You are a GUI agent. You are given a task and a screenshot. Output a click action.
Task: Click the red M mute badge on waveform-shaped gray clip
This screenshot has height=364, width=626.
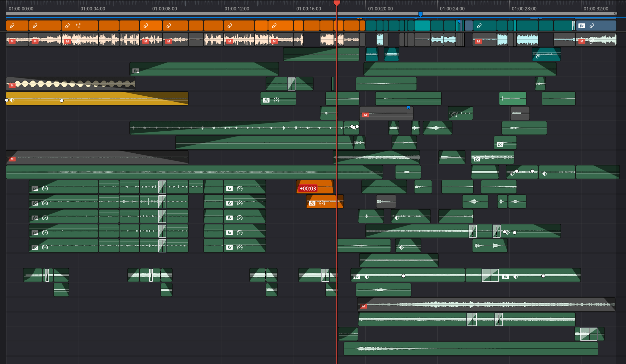click(12, 85)
